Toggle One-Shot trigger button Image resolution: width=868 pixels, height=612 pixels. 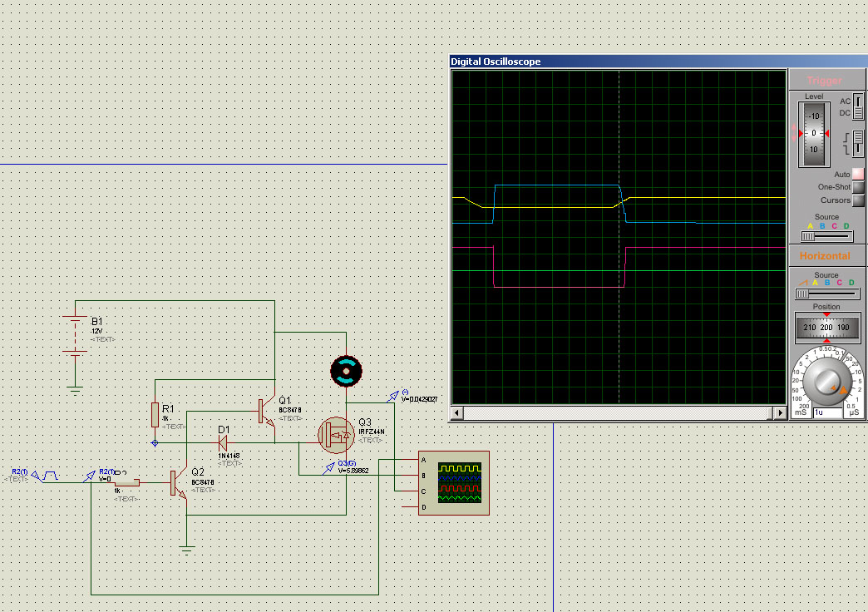click(x=858, y=187)
